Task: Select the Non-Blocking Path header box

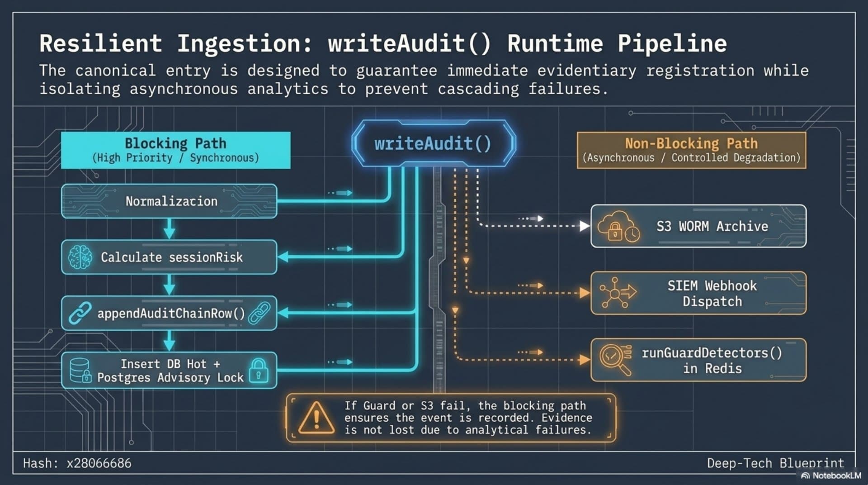Action: point(691,150)
